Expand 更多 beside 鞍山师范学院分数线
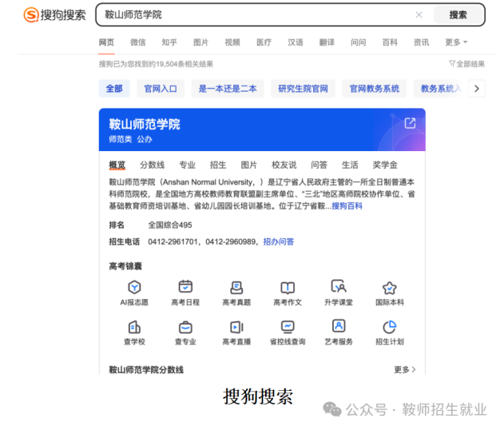The image size is (504, 430). click(x=405, y=370)
